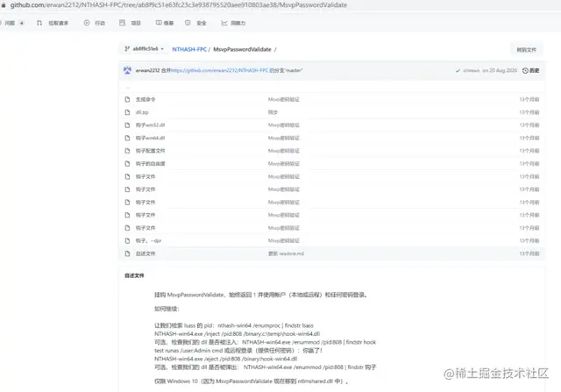Open the erwan2212 author link

147,70
